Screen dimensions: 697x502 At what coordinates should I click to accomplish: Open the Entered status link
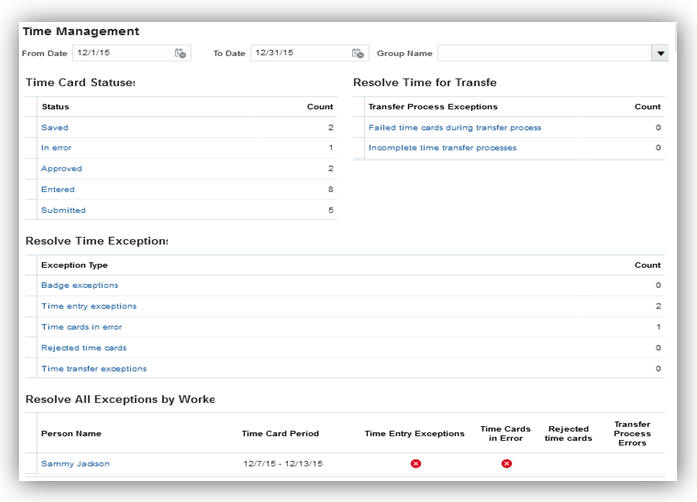pyautogui.click(x=58, y=189)
